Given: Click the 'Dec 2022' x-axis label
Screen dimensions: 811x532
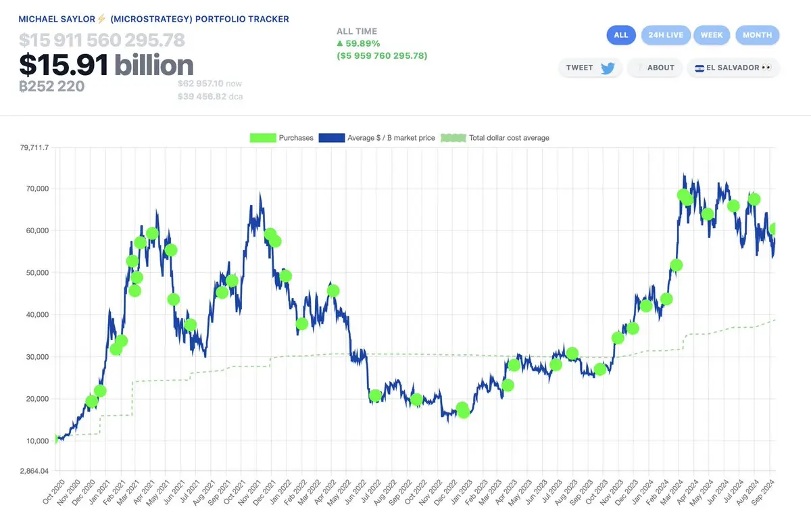Looking at the screenshot, I should tap(445, 491).
